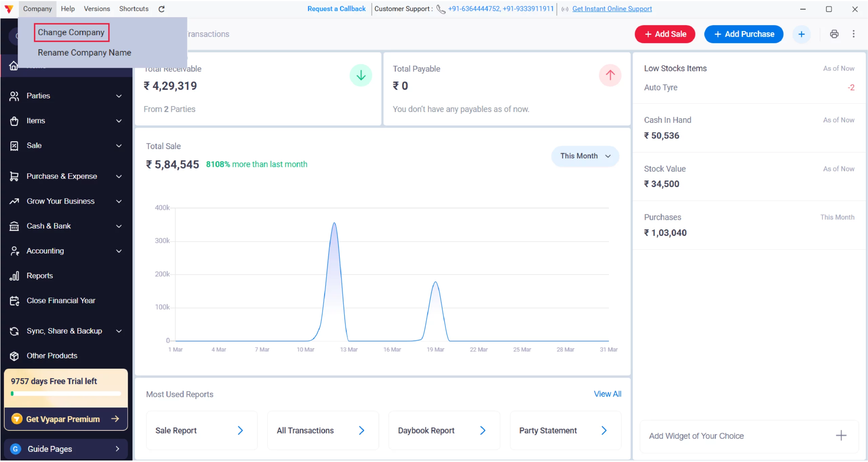Click Get Vyapar Premium button

tap(66, 419)
